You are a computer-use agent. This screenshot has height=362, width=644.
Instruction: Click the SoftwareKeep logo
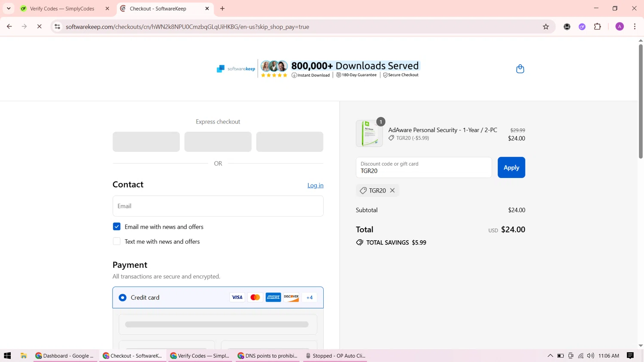[236, 69]
